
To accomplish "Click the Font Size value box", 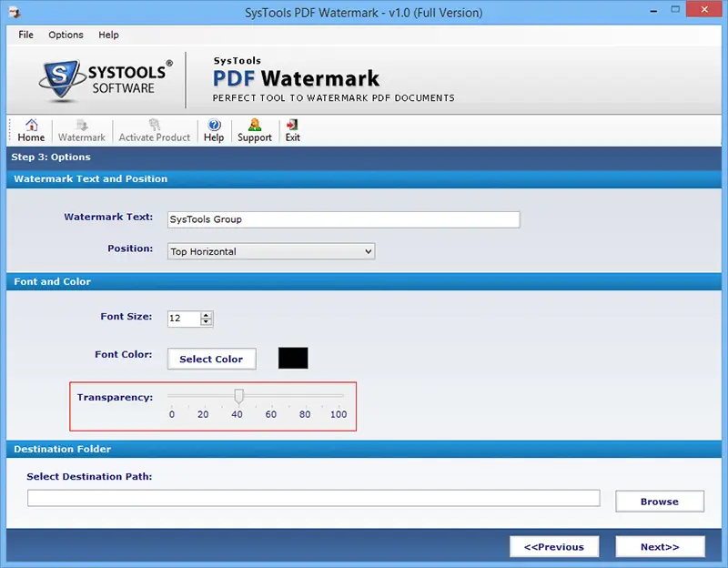I will (184, 319).
